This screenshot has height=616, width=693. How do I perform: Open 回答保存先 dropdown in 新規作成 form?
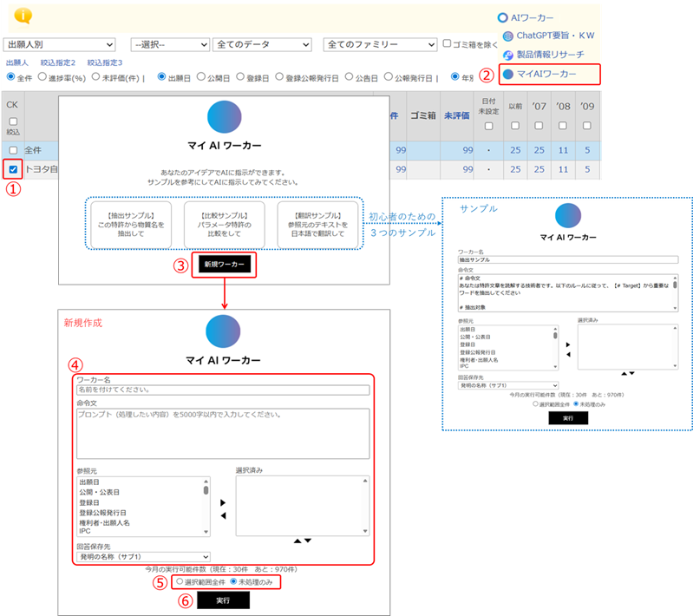143,556
